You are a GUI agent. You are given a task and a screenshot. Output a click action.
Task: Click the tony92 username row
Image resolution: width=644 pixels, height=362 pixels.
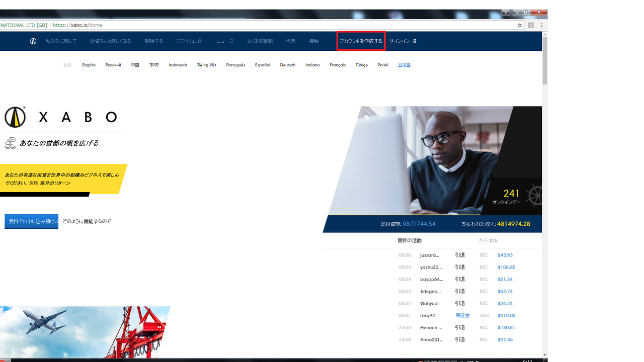[427, 316]
